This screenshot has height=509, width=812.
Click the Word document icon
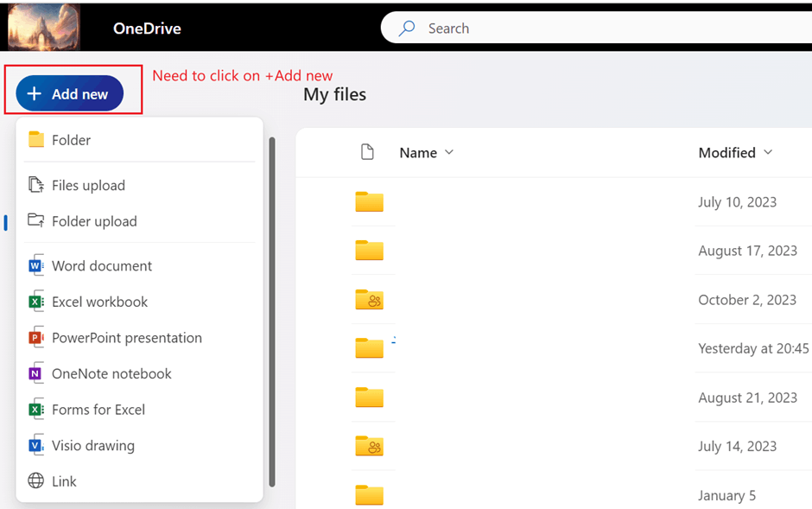(36, 265)
